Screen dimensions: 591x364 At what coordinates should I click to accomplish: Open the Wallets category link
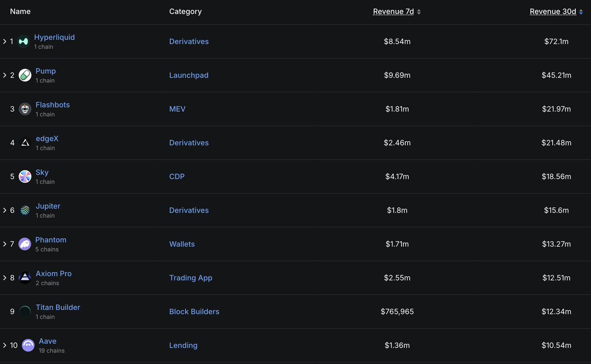[x=182, y=244]
